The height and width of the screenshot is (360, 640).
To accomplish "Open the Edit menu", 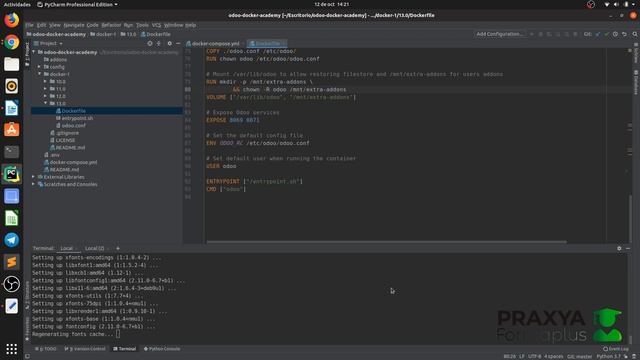I will [x=42, y=25].
